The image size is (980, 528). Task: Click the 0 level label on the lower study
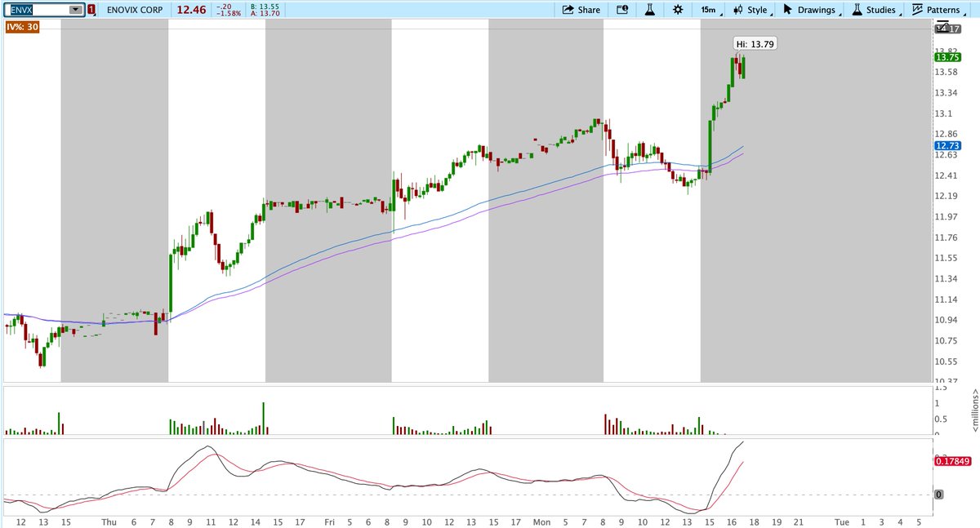pyautogui.click(x=940, y=495)
